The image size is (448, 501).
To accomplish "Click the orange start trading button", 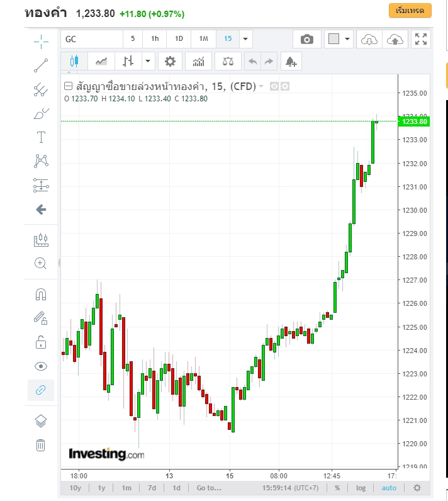I will click(410, 11).
